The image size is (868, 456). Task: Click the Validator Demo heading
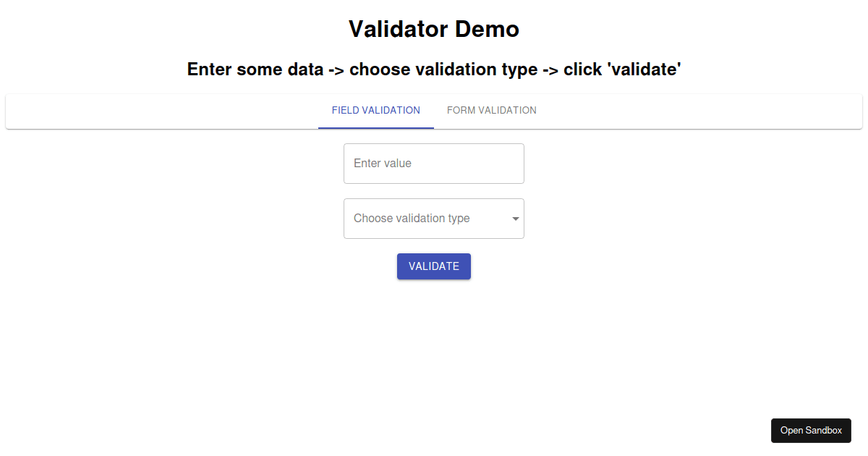pos(433,29)
